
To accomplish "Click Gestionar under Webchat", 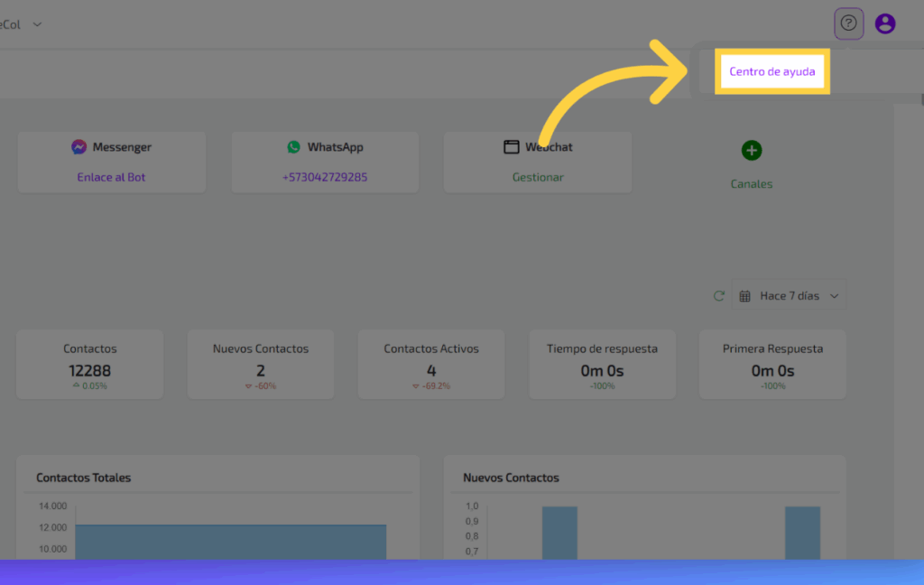I will tap(538, 177).
